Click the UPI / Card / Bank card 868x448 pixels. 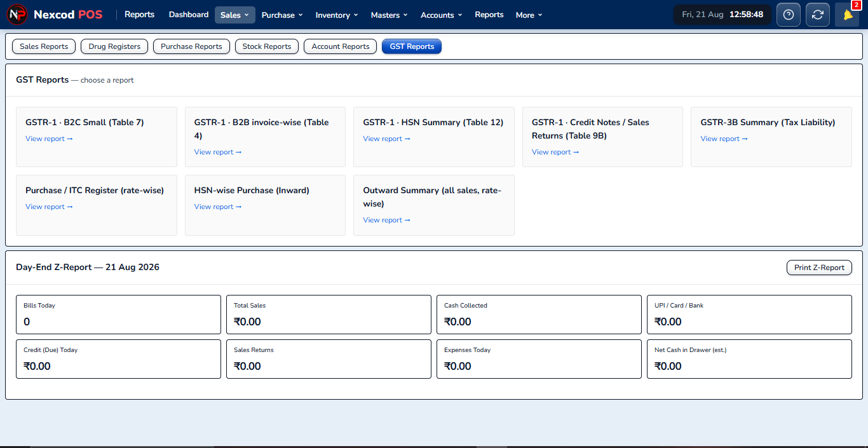click(749, 315)
